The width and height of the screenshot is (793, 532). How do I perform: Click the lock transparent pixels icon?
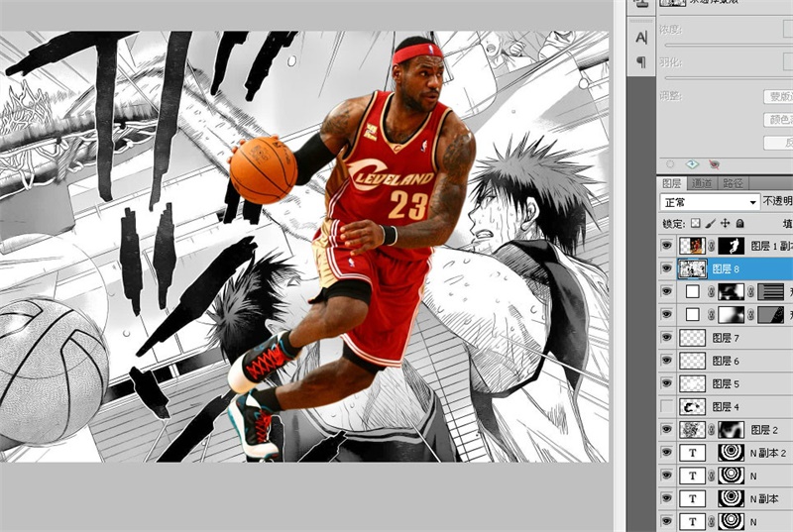coord(695,224)
